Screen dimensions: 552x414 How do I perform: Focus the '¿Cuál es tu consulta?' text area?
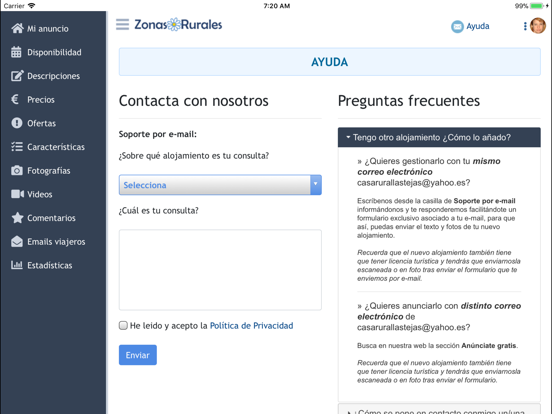pyautogui.click(x=220, y=270)
